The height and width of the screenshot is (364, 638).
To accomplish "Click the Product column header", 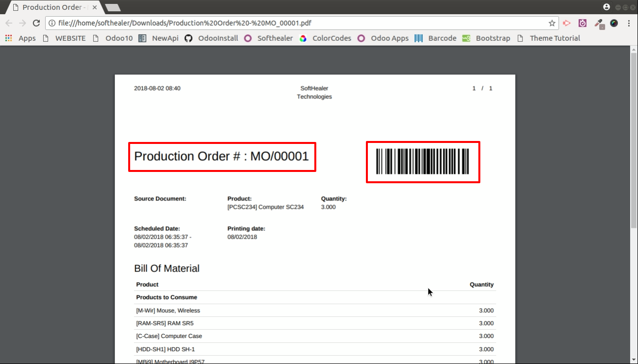I will (x=147, y=284).
